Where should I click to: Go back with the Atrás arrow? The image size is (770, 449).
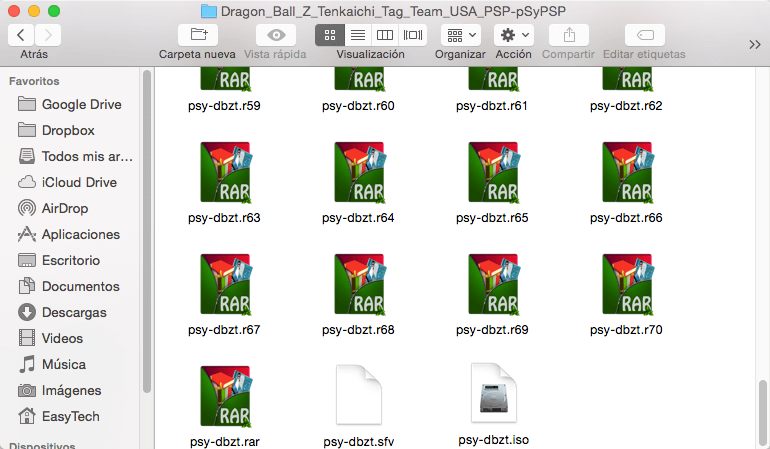tap(21, 35)
